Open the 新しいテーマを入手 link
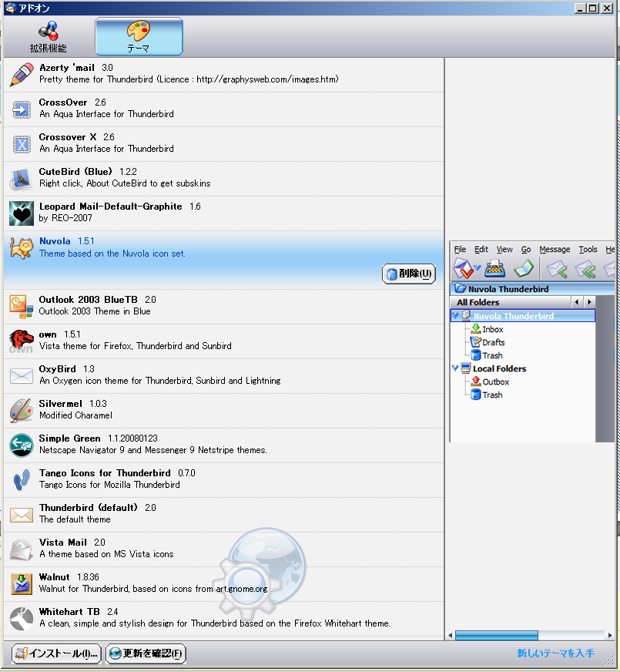The image size is (620, 672). click(555, 654)
